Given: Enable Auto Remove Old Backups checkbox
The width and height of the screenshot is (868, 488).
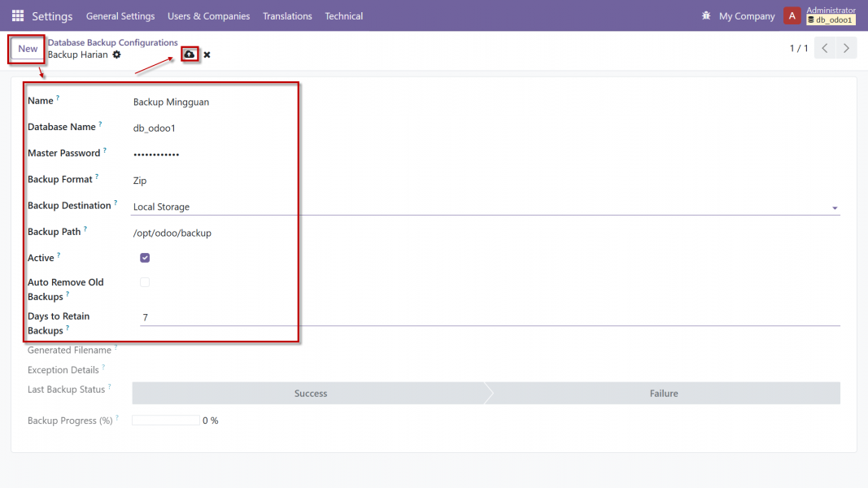Looking at the screenshot, I should click(x=145, y=282).
